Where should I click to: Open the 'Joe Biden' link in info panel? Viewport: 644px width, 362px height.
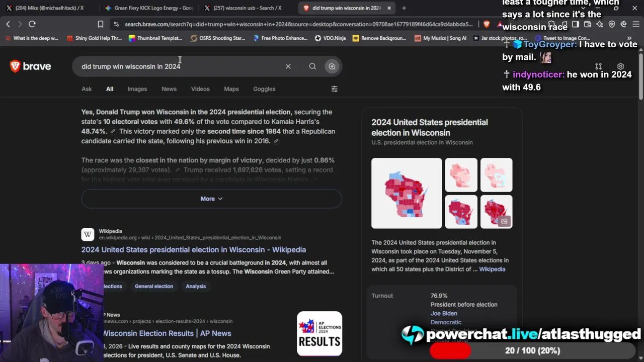click(444, 314)
